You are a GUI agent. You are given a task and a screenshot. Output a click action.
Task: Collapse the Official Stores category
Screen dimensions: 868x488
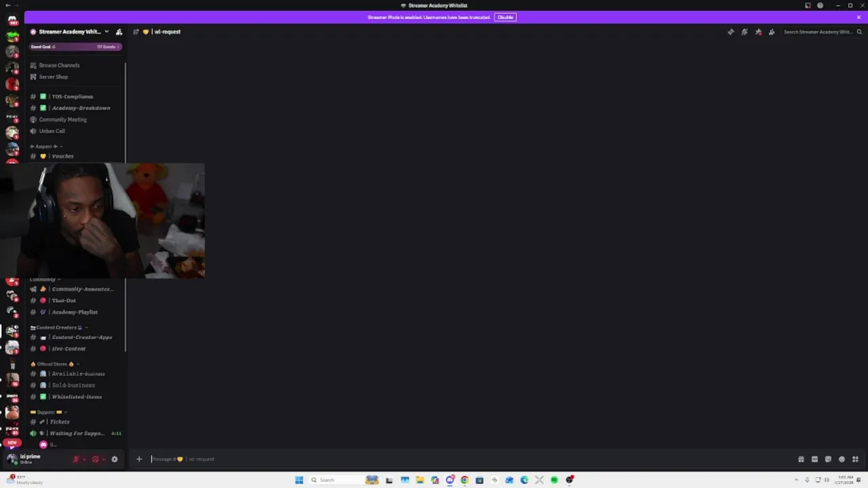pos(54,364)
